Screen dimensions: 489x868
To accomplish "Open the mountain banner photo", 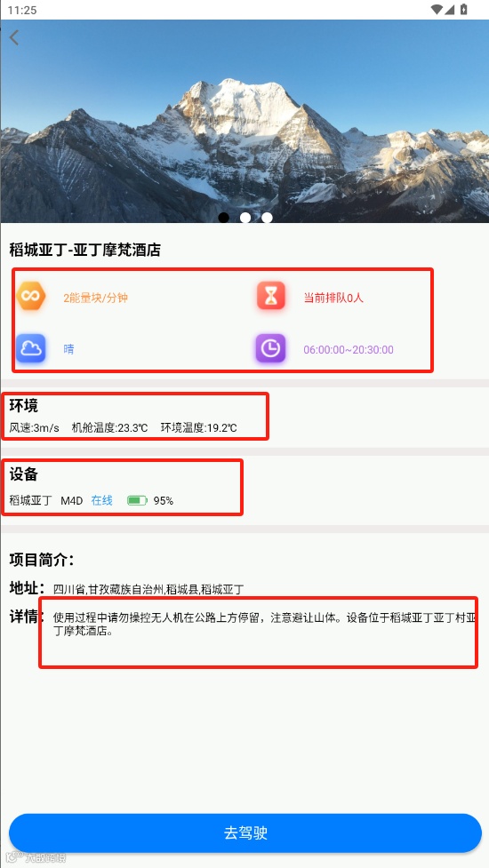I will [x=244, y=121].
